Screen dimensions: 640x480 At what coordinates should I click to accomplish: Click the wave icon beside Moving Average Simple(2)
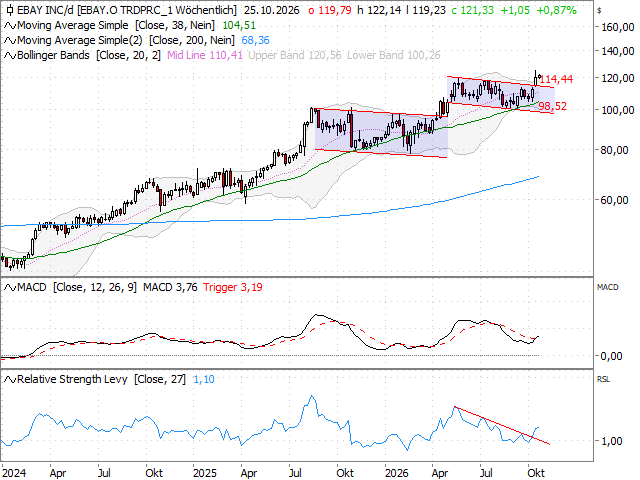point(10,41)
